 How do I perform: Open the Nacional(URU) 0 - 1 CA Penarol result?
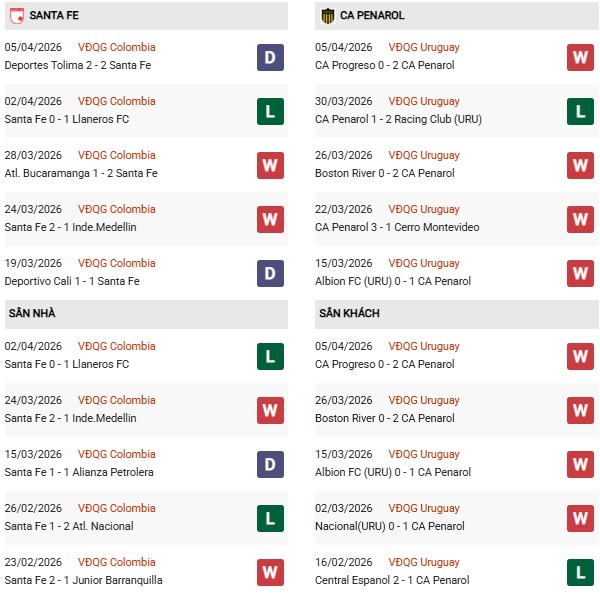pos(392,526)
